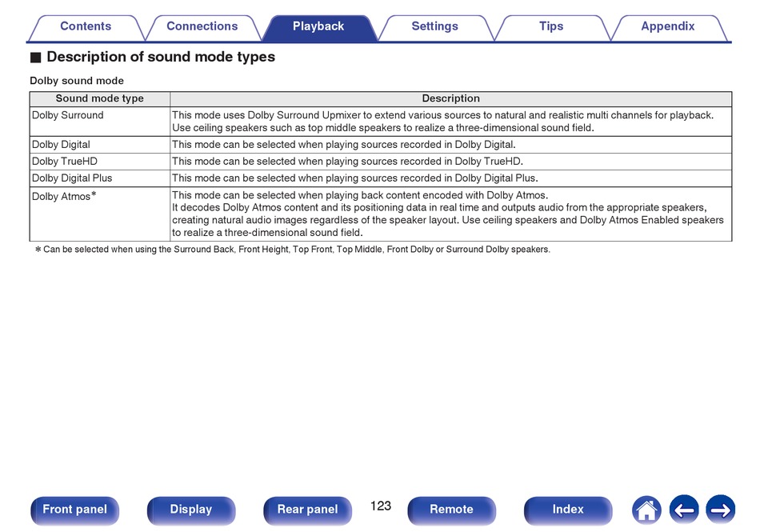Go to the Rear panel section
760x532 pixels.
(307, 510)
